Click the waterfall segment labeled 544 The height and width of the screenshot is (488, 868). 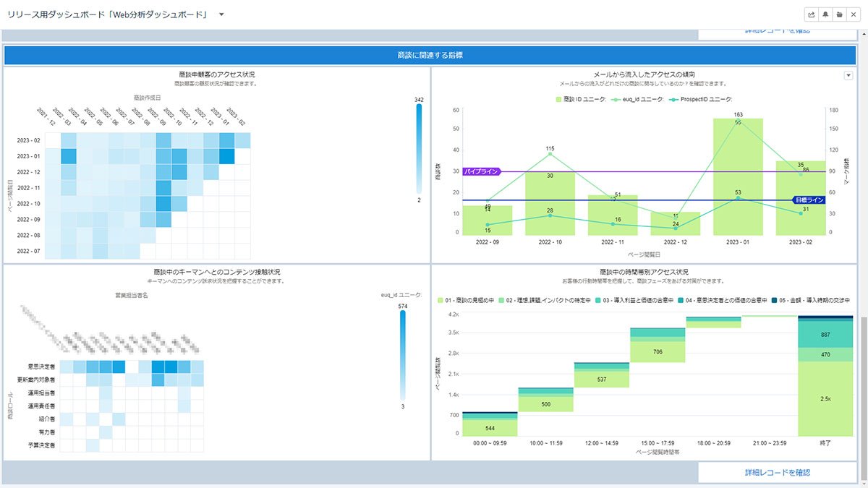click(490, 427)
